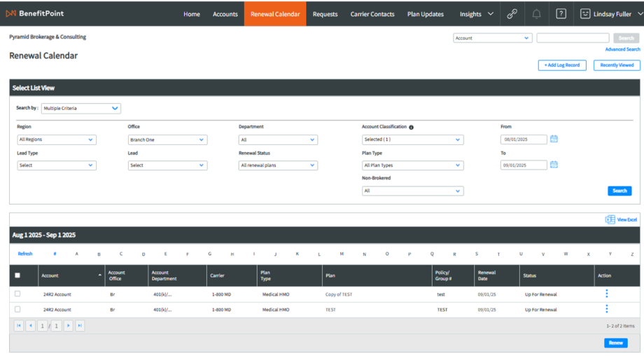This screenshot has width=644, height=356.
Task: Click the View Excel link text
Action: point(626,220)
